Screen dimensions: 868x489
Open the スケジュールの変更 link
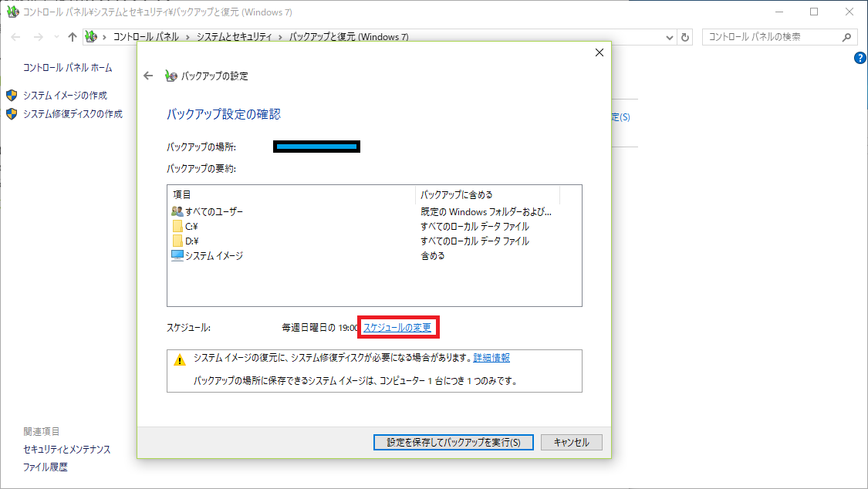click(398, 327)
